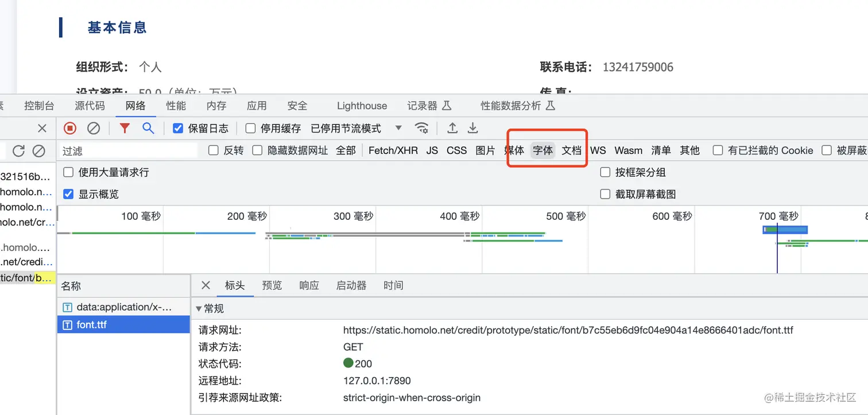The image size is (868, 415).
Task: Close the request details pane
Action: click(x=206, y=285)
